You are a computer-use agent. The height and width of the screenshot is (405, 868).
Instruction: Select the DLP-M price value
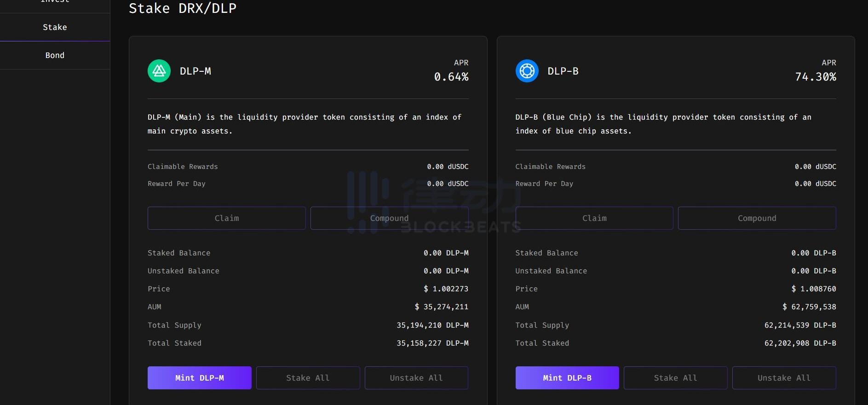pos(446,289)
